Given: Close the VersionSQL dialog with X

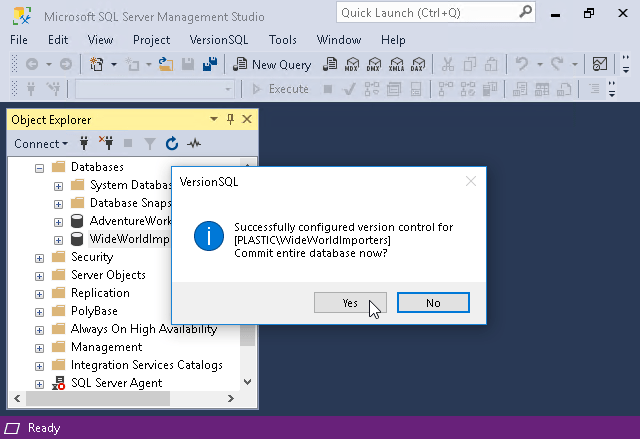Looking at the screenshot, I should pos(471,181).
